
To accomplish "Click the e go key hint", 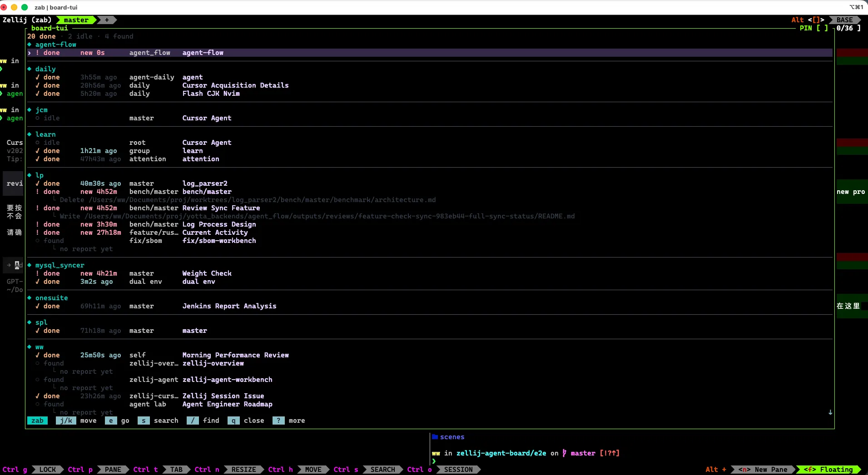I will [117, 421].
